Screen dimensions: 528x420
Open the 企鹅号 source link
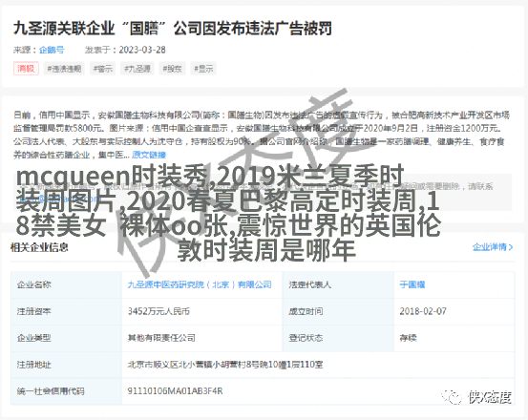(52, 50)
